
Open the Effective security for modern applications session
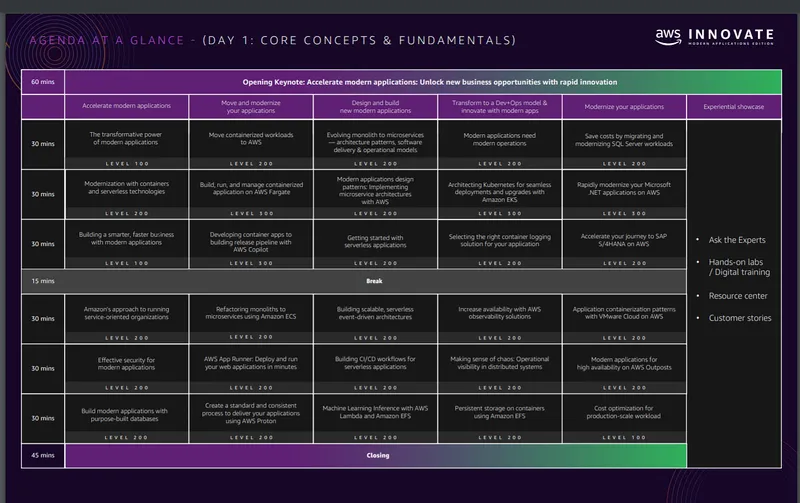127,368
